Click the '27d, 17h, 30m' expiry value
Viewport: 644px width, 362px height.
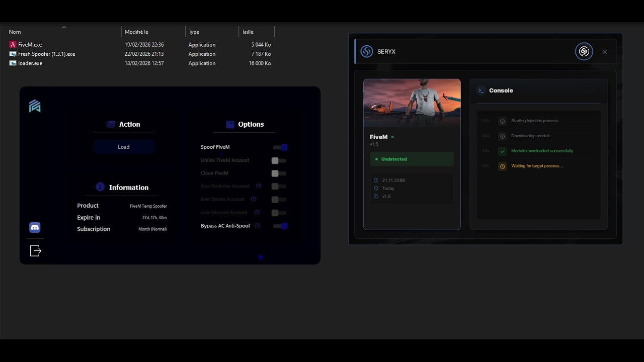[x=154, y=218]
